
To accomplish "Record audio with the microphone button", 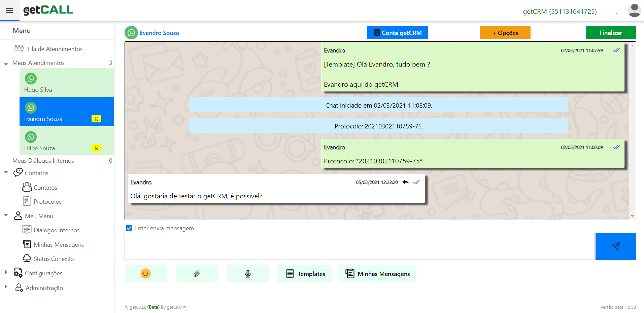I will point(248,274).
